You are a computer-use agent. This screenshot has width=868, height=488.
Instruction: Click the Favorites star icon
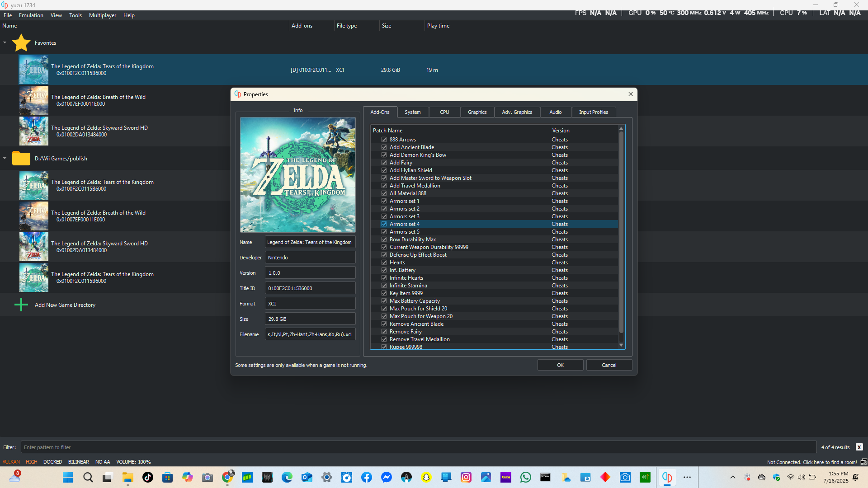point(21,43)
